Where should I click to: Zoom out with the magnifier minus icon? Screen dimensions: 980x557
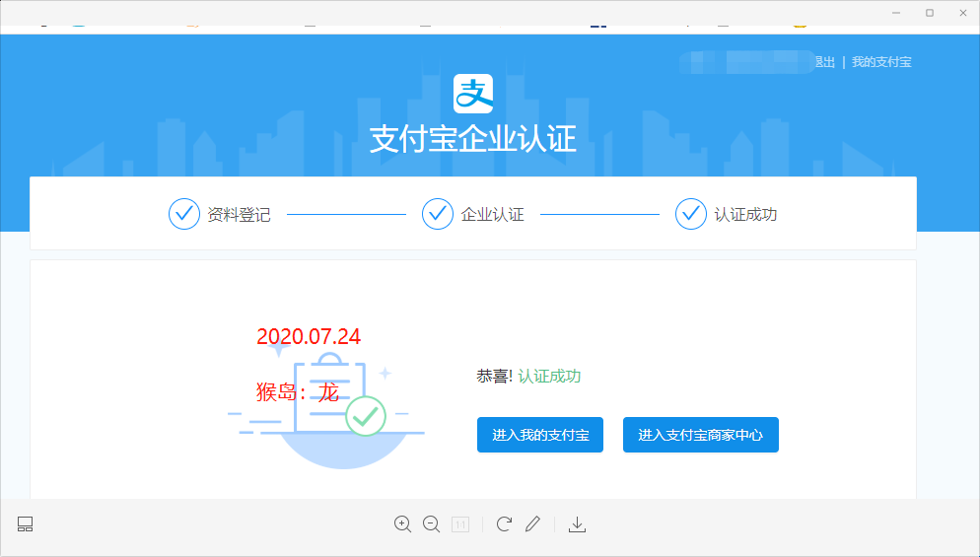click(x=431, y=523)
